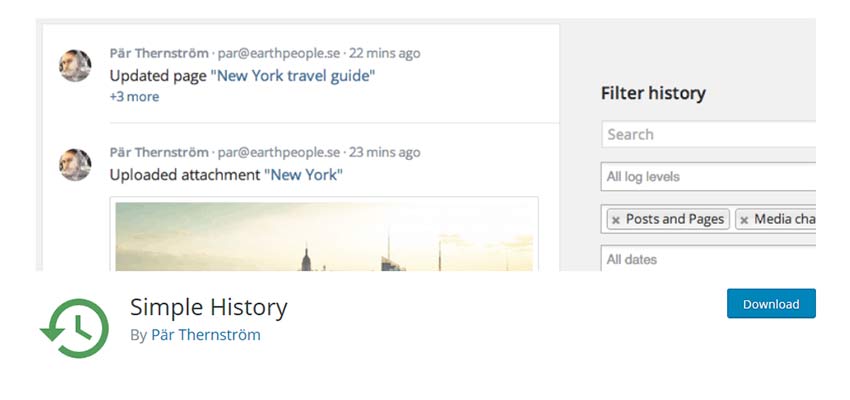Click the Simple History green clock icon
The height and width of the screenshot is (400, 850).
point(74,328)
